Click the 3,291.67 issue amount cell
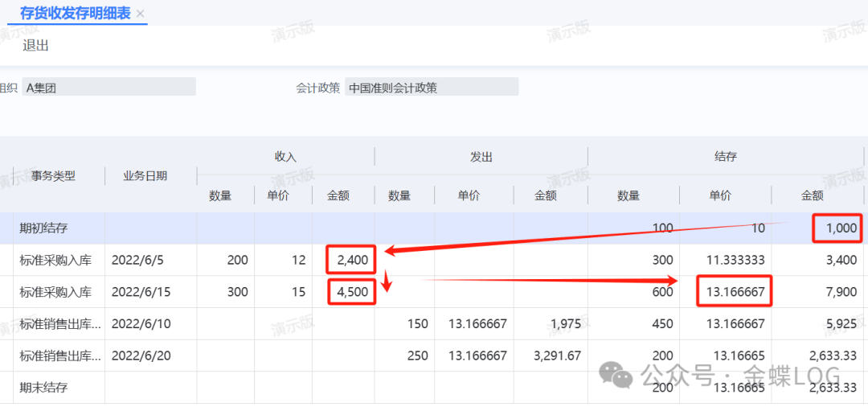 tap(557, 356)
